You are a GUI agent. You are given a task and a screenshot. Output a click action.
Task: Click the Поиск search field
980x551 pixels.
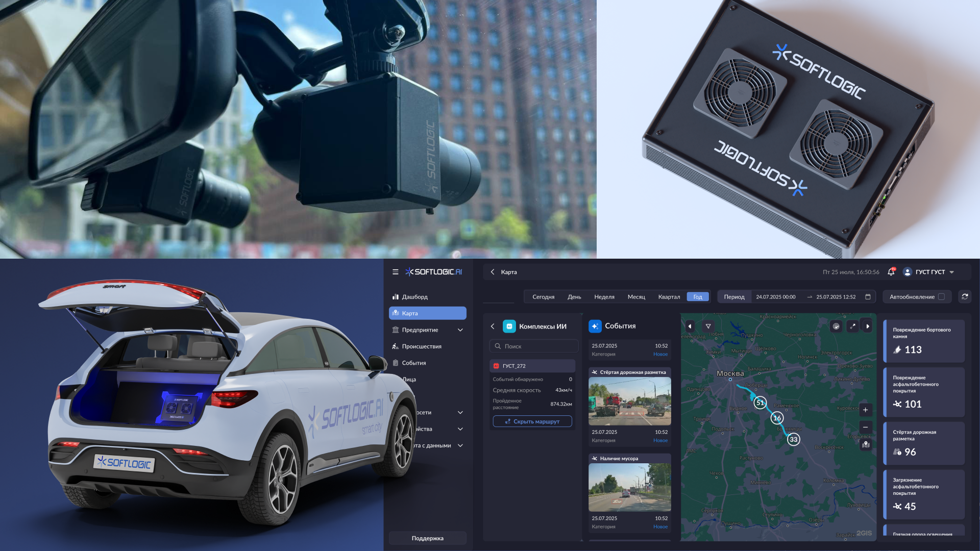[534, 346]
